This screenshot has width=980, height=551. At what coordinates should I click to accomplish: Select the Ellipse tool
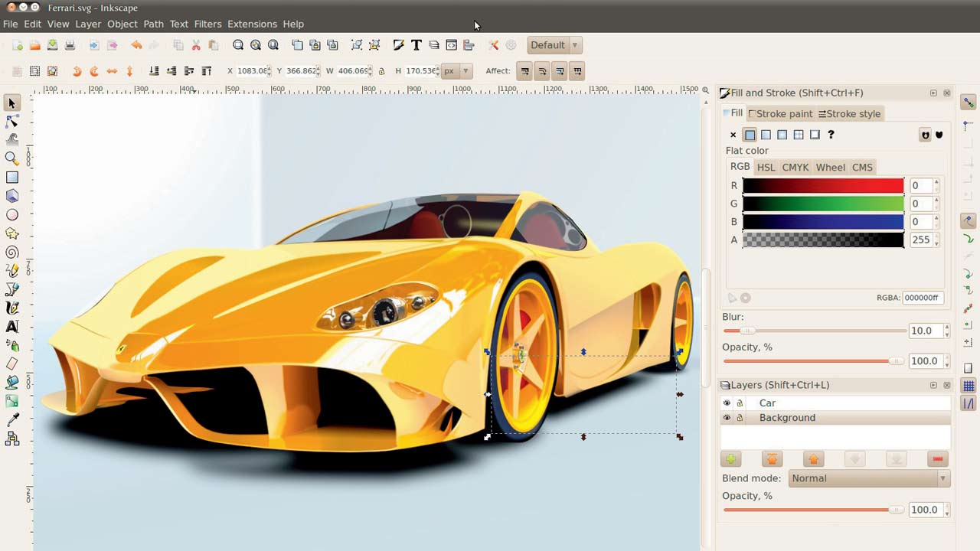coord(12,215)
